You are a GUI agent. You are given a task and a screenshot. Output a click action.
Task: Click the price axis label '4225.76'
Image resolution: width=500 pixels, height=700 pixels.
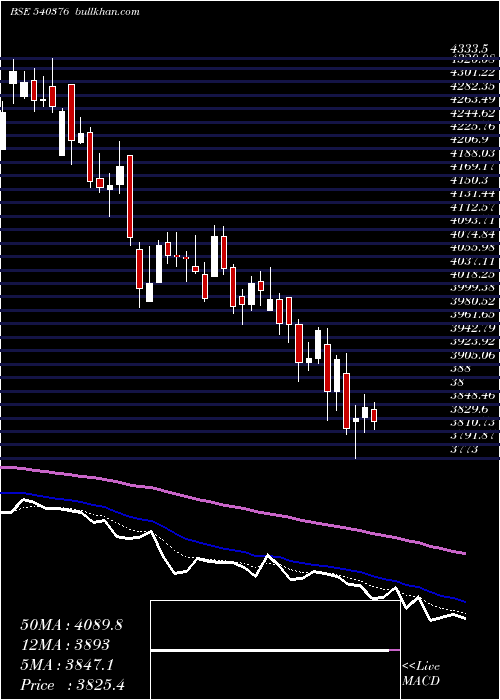pos(472,126)
